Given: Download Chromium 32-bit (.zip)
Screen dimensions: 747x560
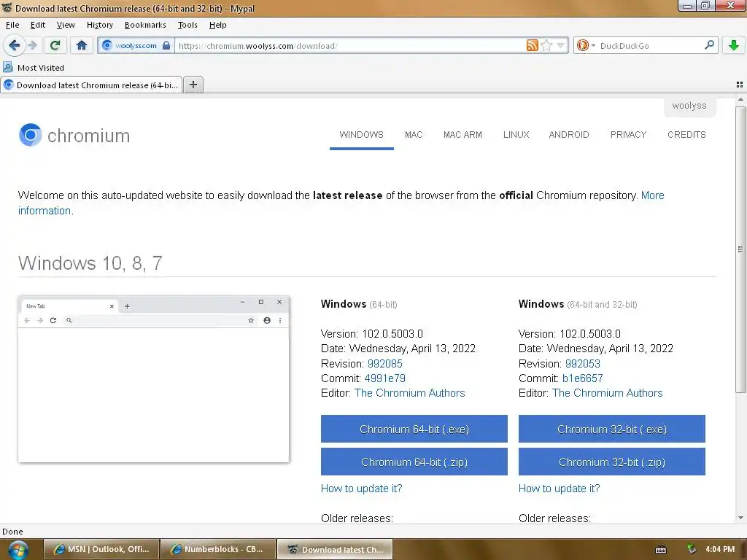Looking at the screenshot, I should coord(612,462).
